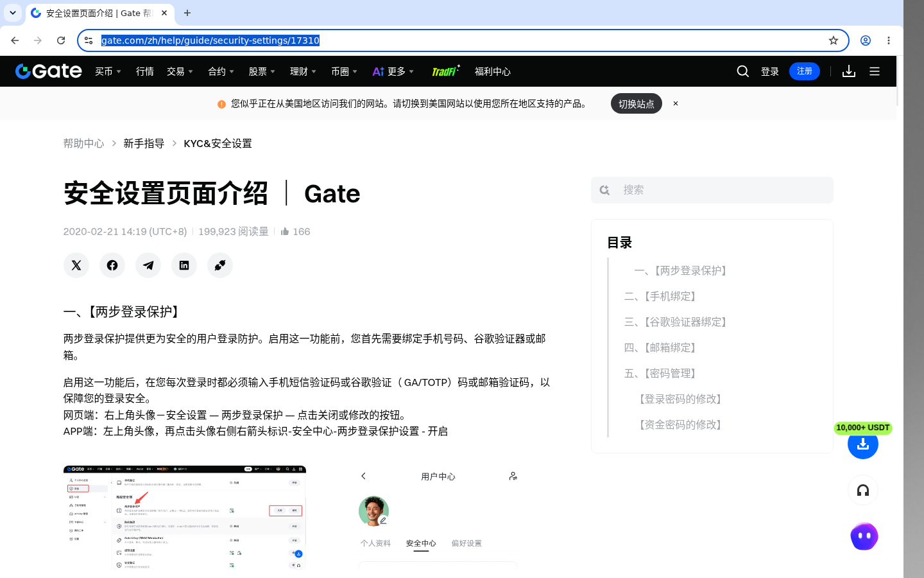Open the hamburger menu icon
This screenshot has height=578, width=924.
(875, 71)
